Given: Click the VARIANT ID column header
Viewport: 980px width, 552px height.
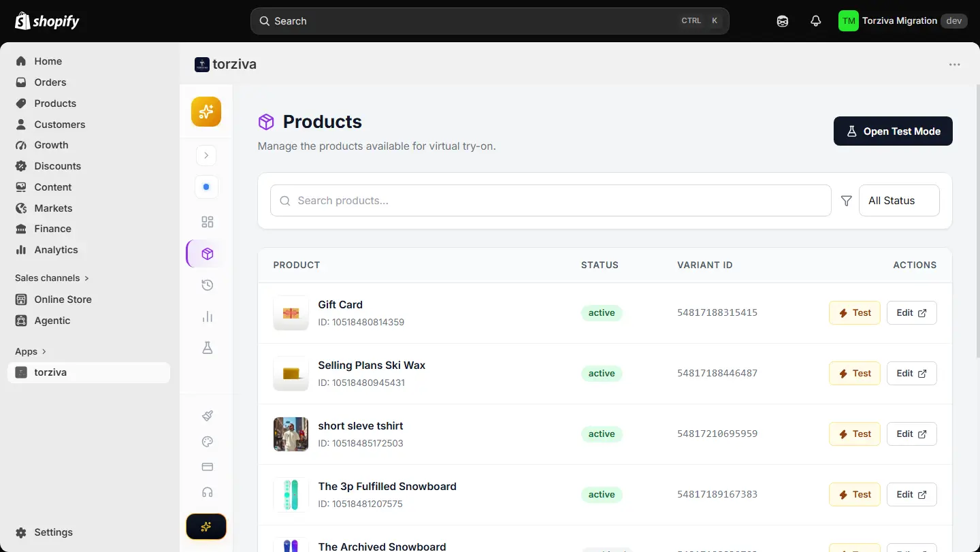Looking at the screenshot, I should 705,265.
